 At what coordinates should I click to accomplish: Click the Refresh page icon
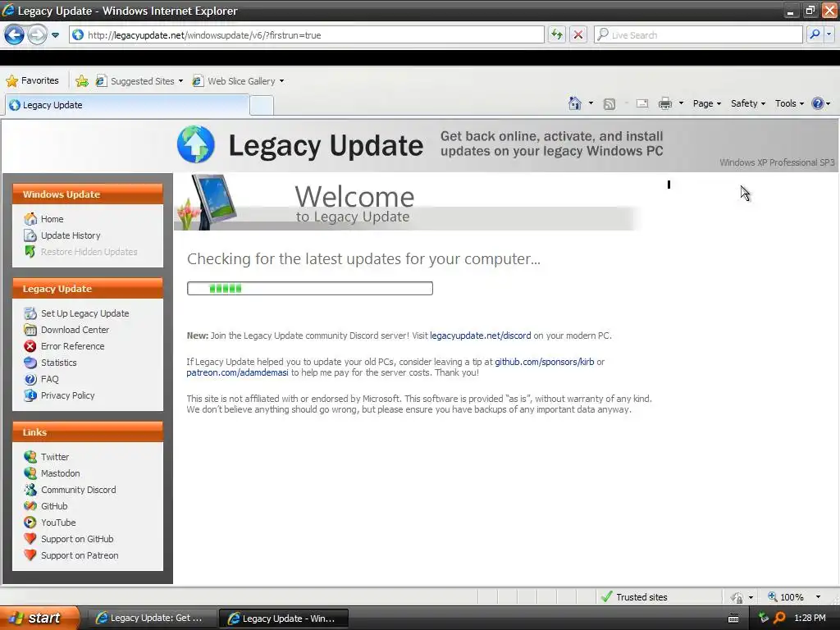(557, 34)
